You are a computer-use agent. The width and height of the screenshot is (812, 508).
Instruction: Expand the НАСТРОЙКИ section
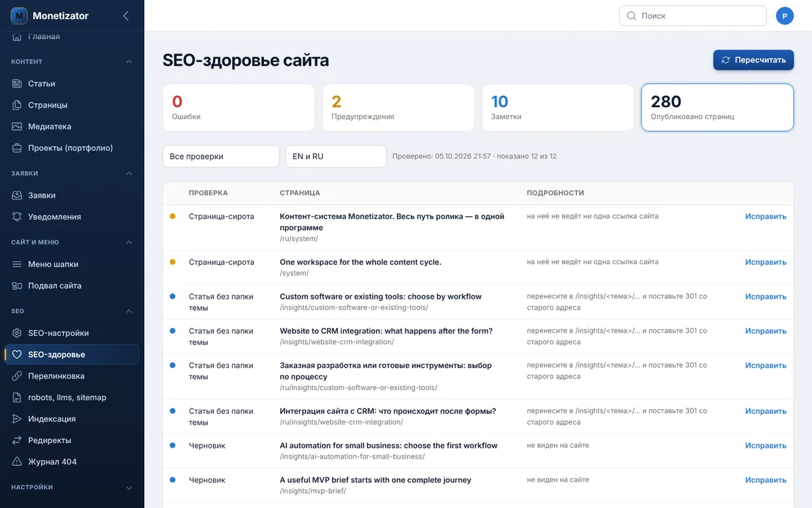pyautogui.click(x=129, y=488)
